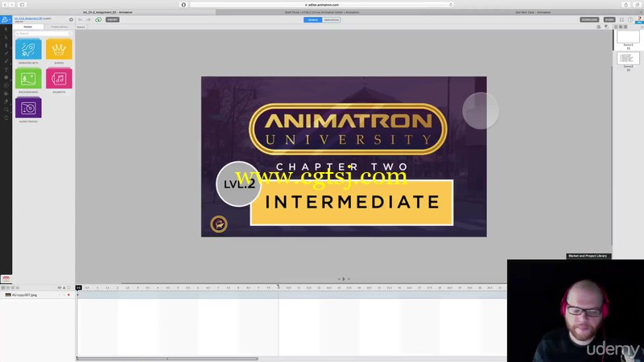Toggle all layers visibility eye
The width and height of the screenshot is (644, 362).
59,288
